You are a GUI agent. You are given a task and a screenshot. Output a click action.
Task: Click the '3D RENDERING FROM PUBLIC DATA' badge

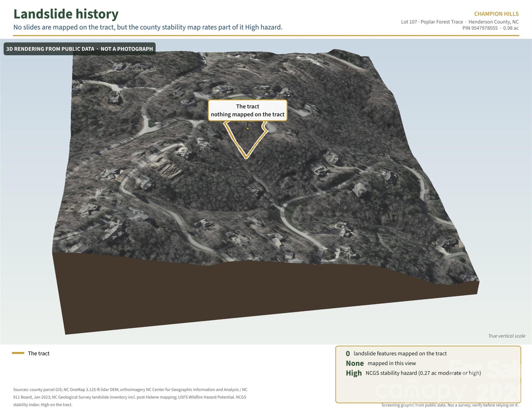click(79, 49)
